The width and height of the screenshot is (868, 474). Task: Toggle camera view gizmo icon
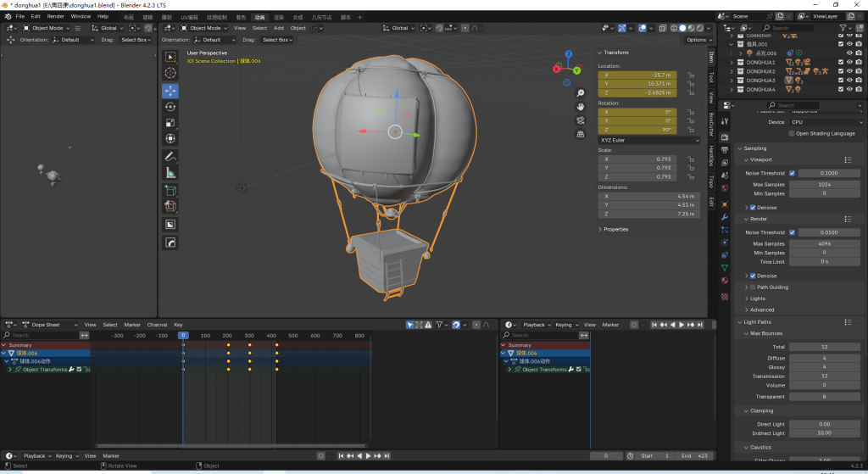click(580, 120)
